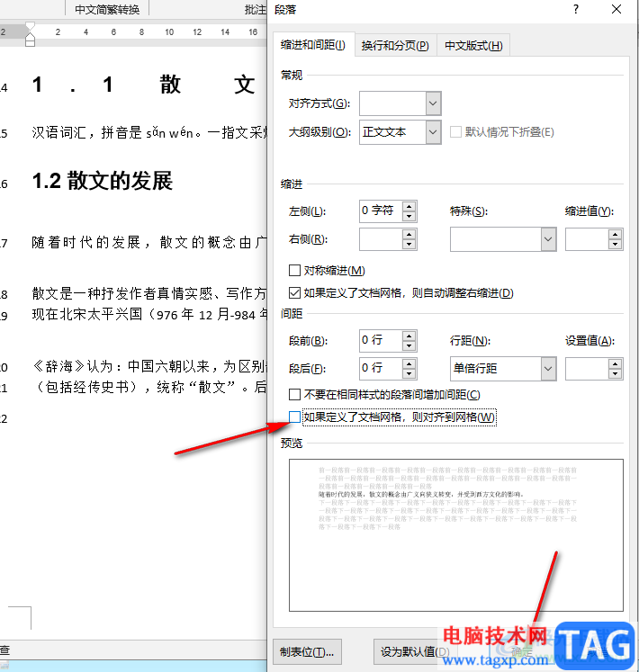Switch to the 中文版式 tab

(473, 45)
